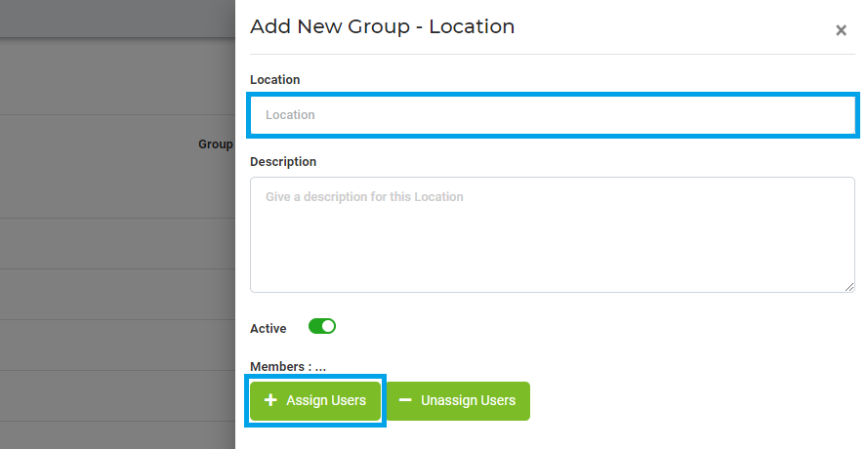This screenshot has height=449, width=868.
Task: Click the Description field label
Action: pyautogui.click(x=283, y=161)
